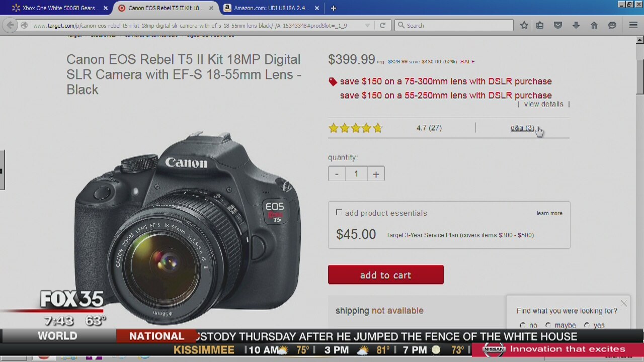644x362 pixels.
Task: Click the Firefox search box
Action: [x=454, y=25]
